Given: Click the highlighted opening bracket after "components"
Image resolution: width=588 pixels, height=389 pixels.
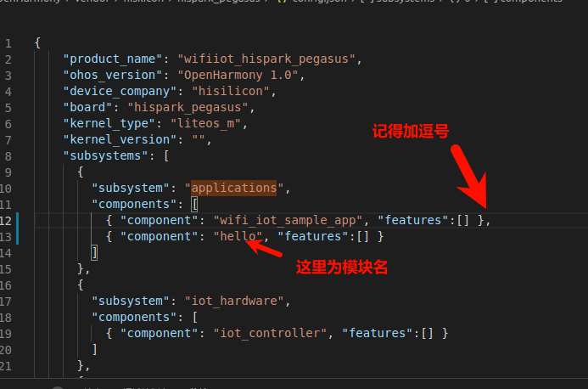Looking at the screenshot, I should pos(194,204).
